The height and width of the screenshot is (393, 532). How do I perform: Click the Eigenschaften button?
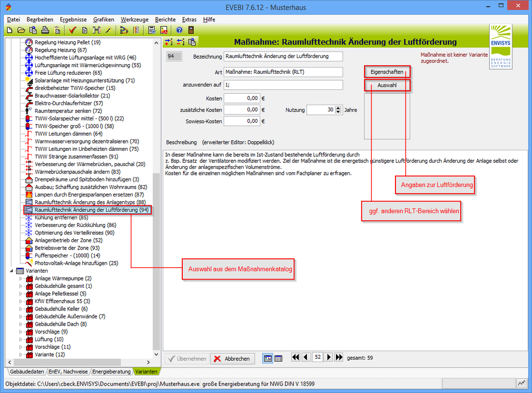coord(387,72)
